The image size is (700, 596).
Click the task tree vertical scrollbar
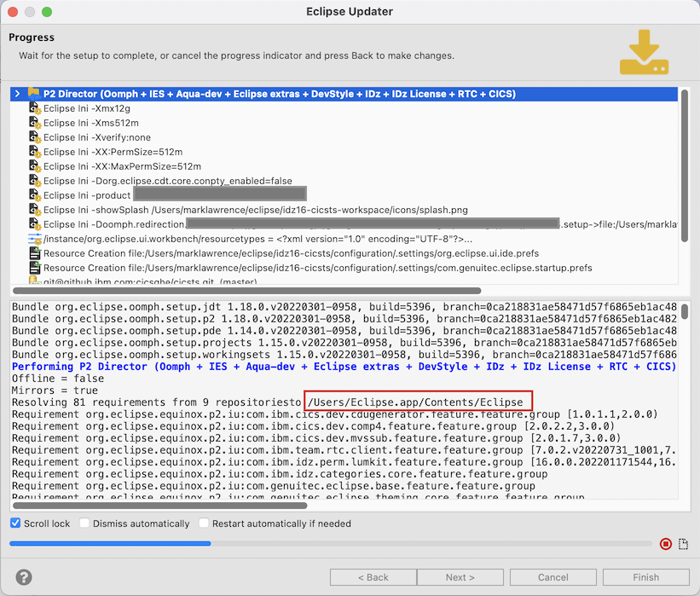point(685,166)
